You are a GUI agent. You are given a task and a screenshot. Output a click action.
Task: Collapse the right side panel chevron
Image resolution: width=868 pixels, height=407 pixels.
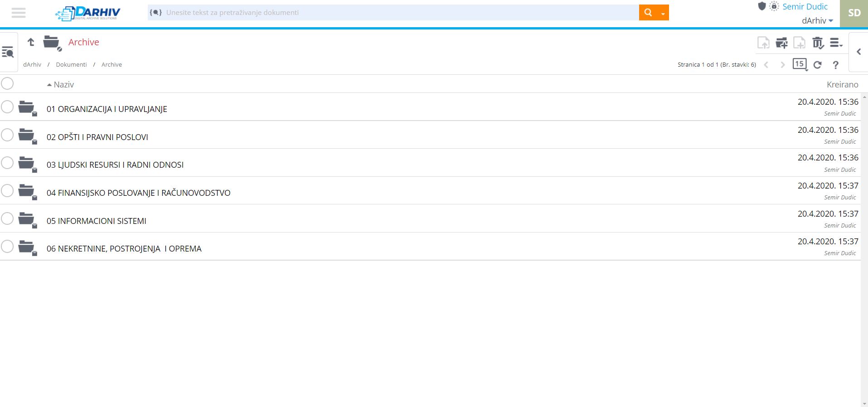(858, 52)
